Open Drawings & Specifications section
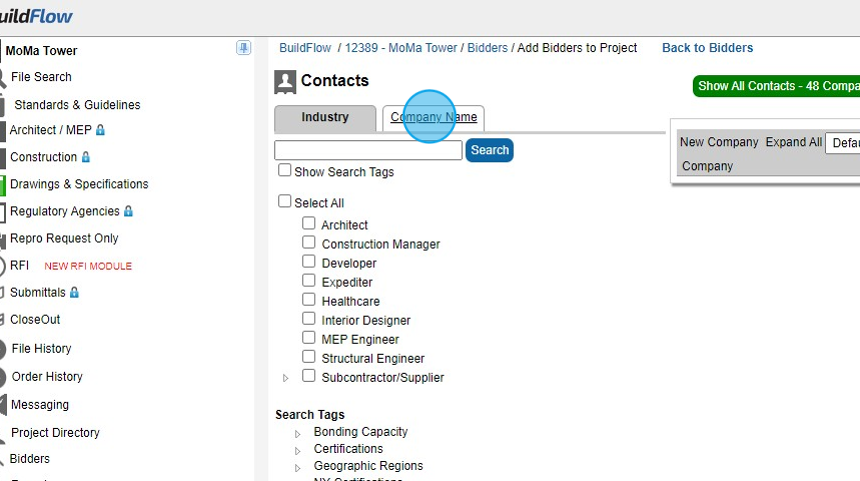Image resolution: width=860 pixels, height=481 pixels. [79, 184]
